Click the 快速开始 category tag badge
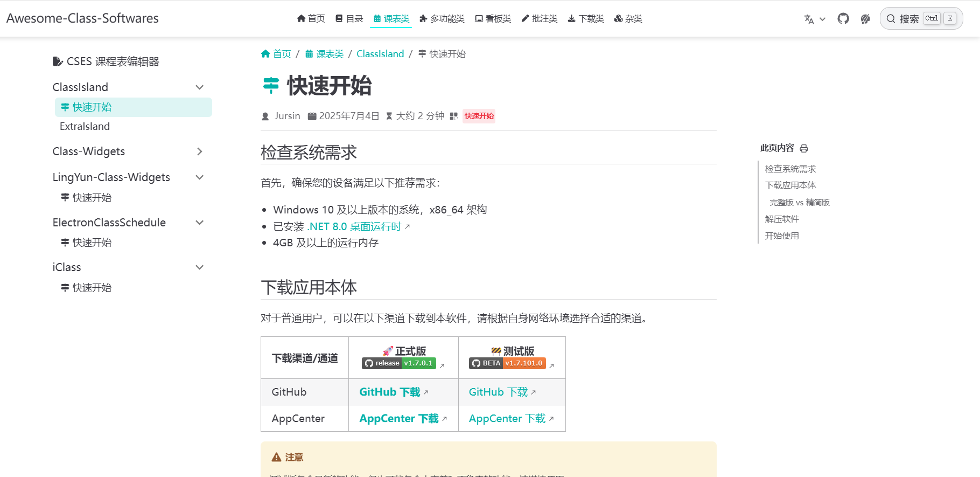 tap(479, 116)
